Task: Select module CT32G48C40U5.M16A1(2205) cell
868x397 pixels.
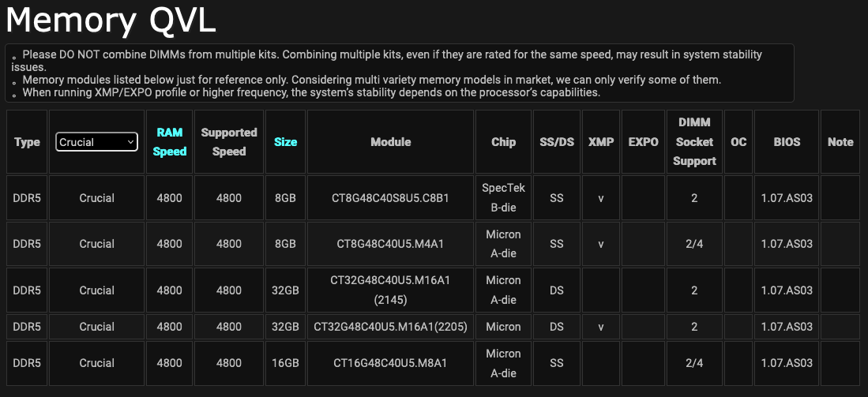Action: click(391, 327)
